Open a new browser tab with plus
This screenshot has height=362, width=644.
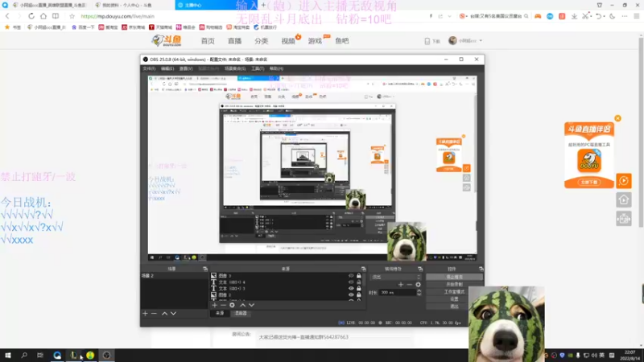(x=263, y=5)
